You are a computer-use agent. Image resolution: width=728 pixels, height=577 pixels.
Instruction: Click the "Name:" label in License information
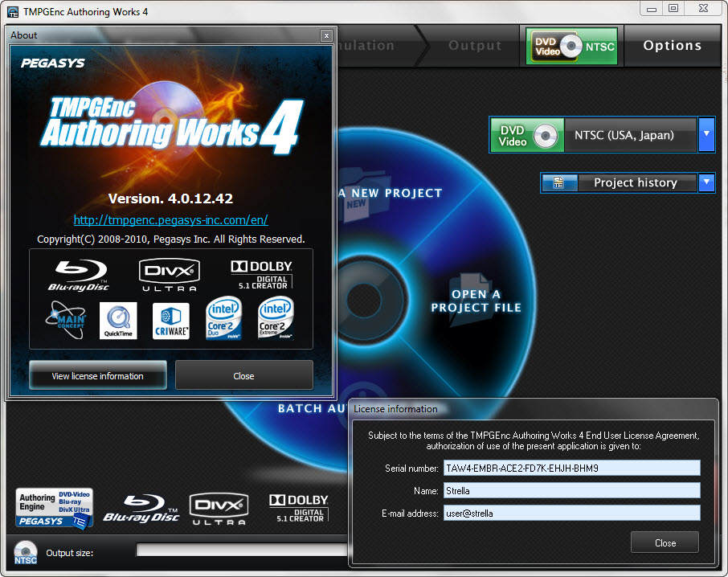click(x=426, y=491)
